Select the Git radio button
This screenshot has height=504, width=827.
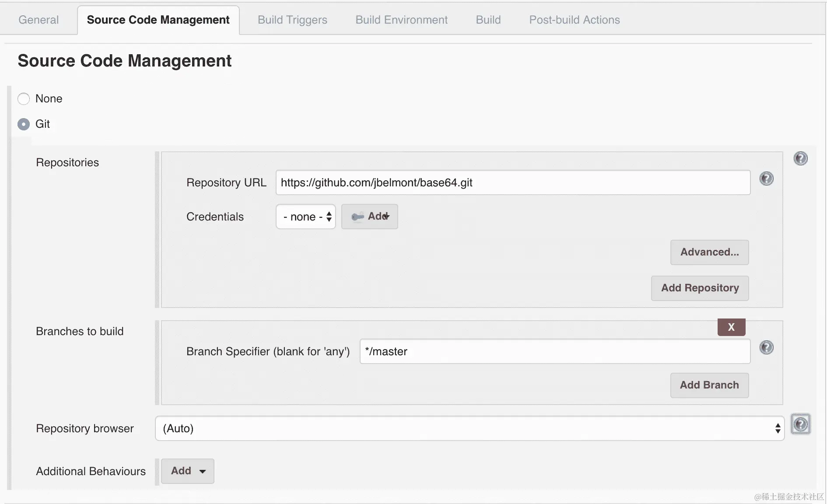point(24,124)
